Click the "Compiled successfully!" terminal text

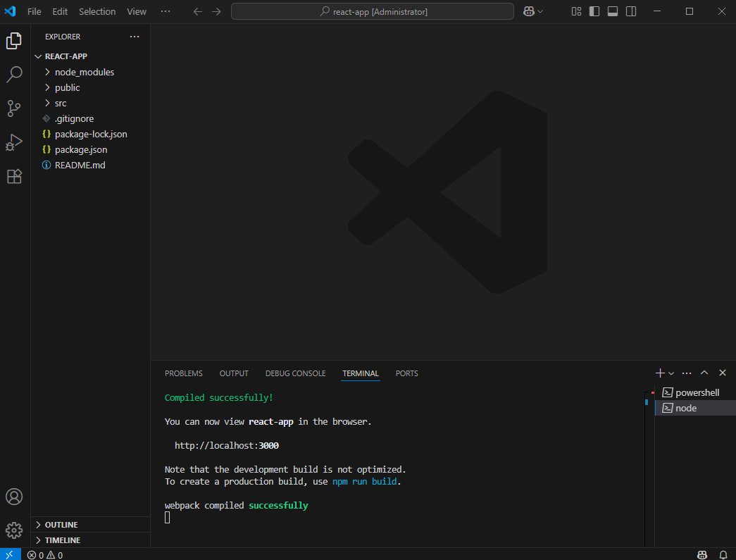pyautogui.click(x=219, y=397)
